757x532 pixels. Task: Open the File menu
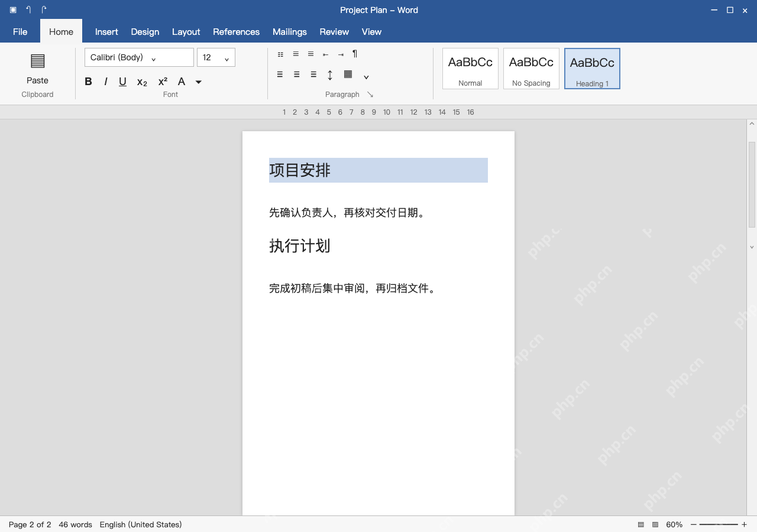coord(20,32)
